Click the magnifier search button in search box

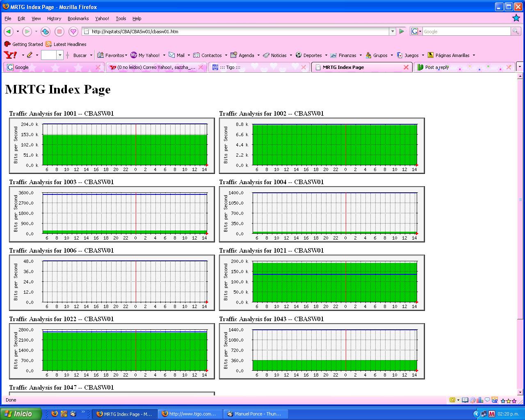click(x=516, y=31)
